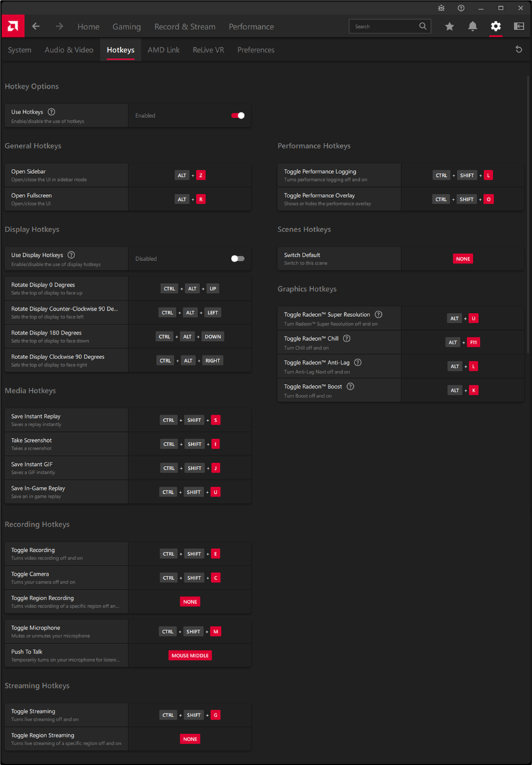Screen dimensions: 532x765
Task: Open the help question mark in title bar
Action: [461, 8]
